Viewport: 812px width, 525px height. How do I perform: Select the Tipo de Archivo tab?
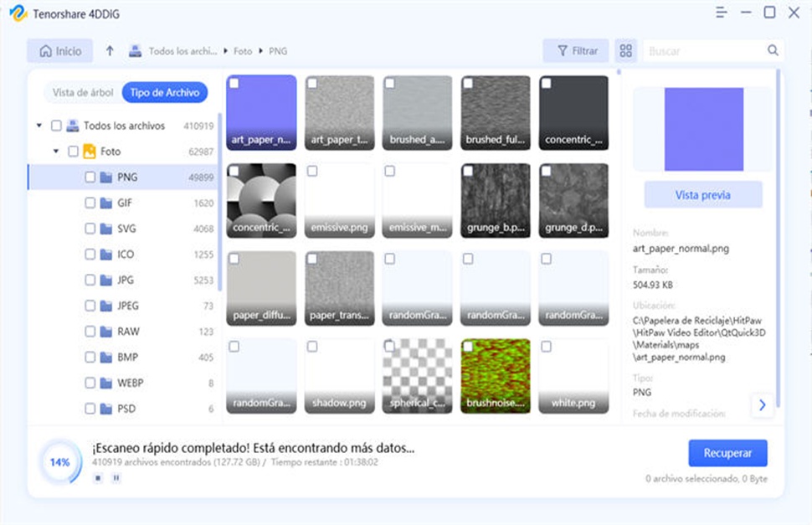164,93
